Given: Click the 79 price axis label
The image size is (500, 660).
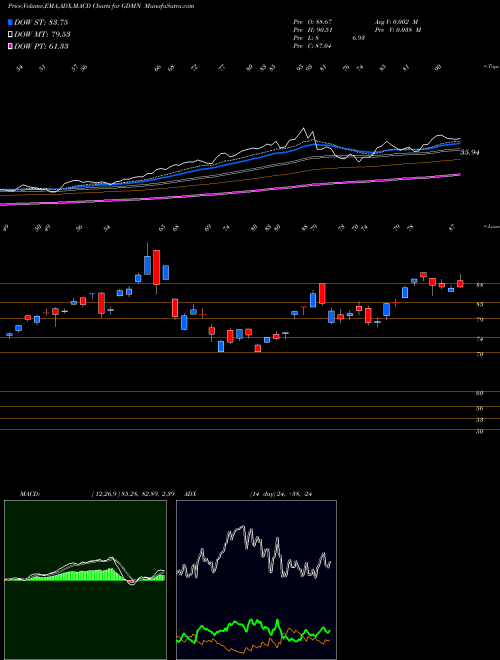Looking at the screenshot, I should point(479,319).
